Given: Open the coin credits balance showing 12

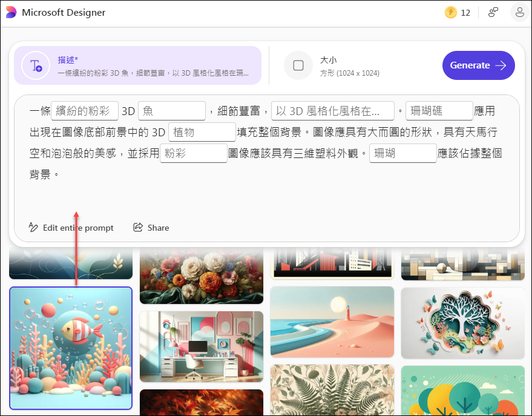Looking at the screenshot, I should coord(458,13).
